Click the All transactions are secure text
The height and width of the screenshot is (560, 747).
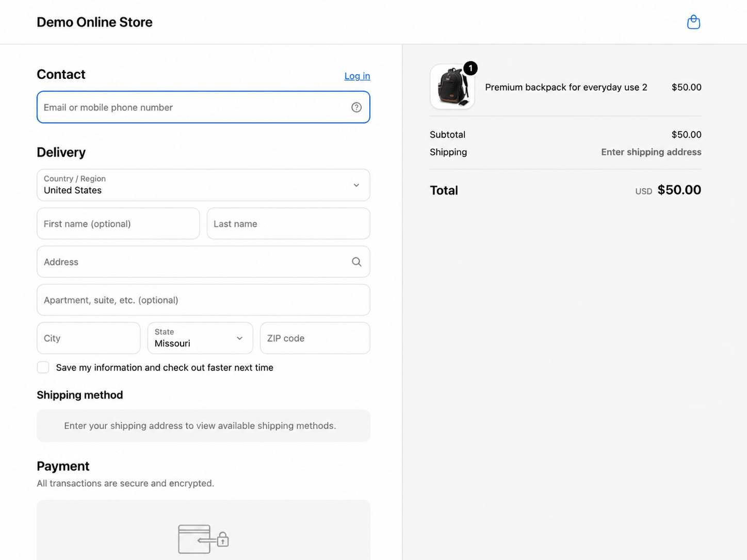pyautogui.click(x=125, y=483)
